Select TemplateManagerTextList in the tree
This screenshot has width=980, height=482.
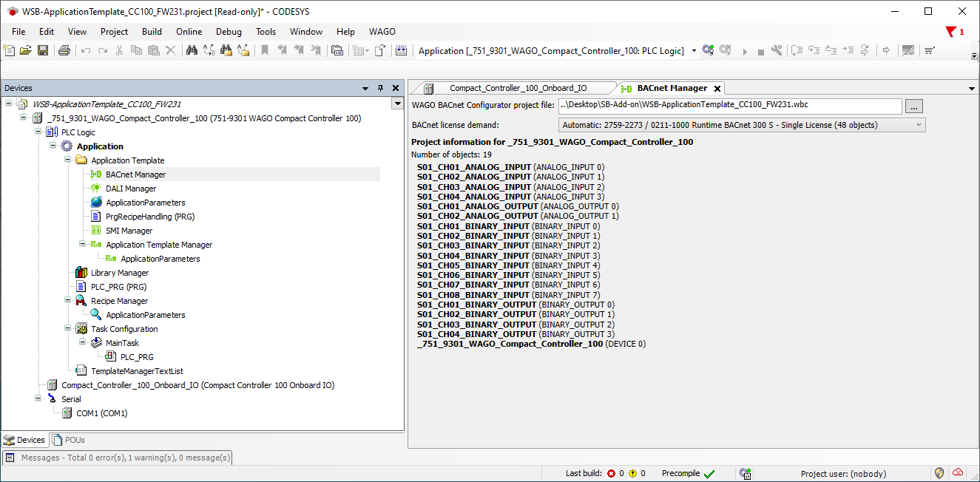[137, 371]
